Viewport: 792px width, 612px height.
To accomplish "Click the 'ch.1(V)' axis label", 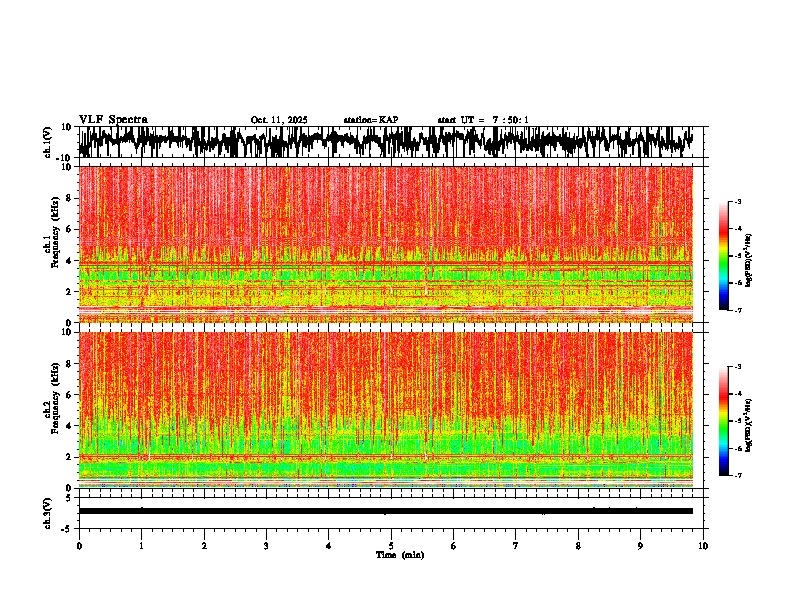I will (x=49, y=142).
